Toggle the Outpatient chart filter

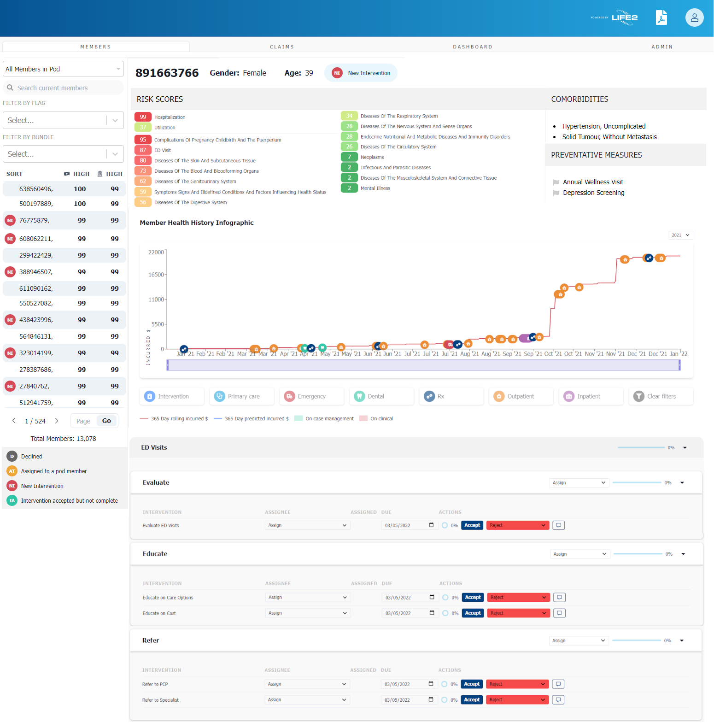click(x=521, y=396)
